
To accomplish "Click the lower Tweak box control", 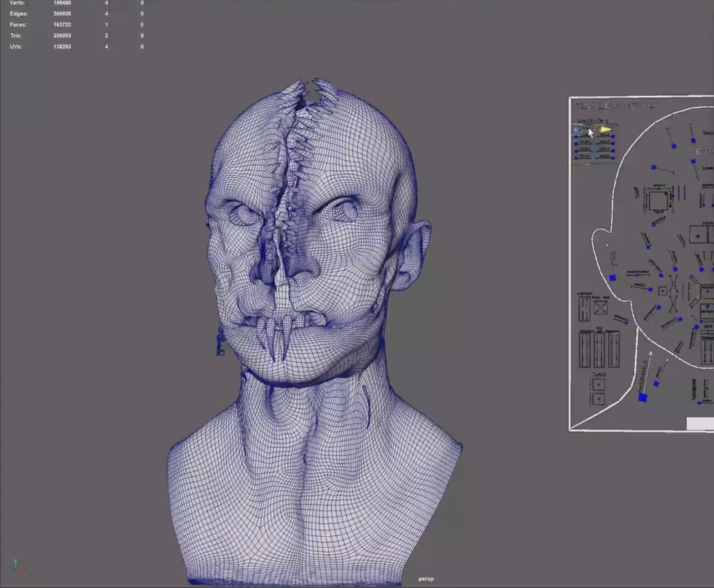I will point(599,399).
